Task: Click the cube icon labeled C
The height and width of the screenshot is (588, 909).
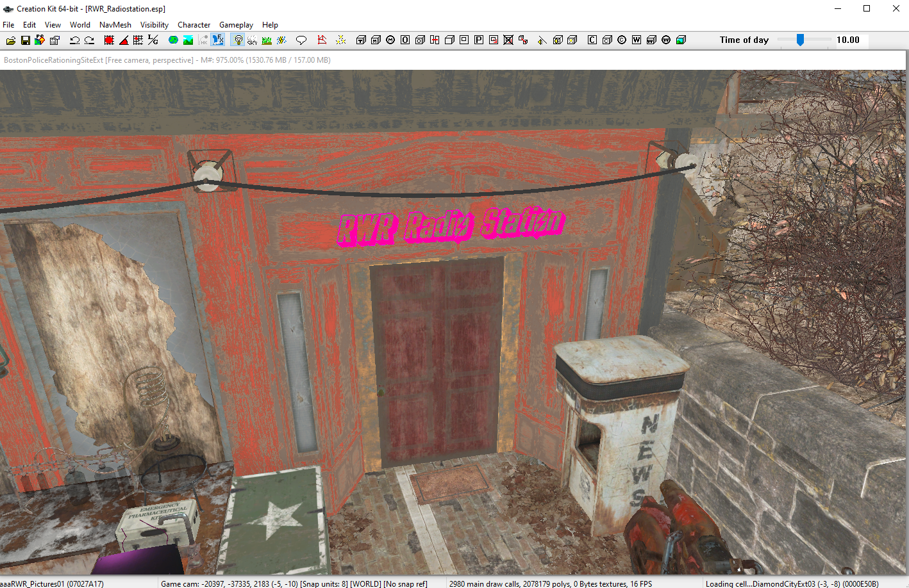Action: (x=607, y=40)
